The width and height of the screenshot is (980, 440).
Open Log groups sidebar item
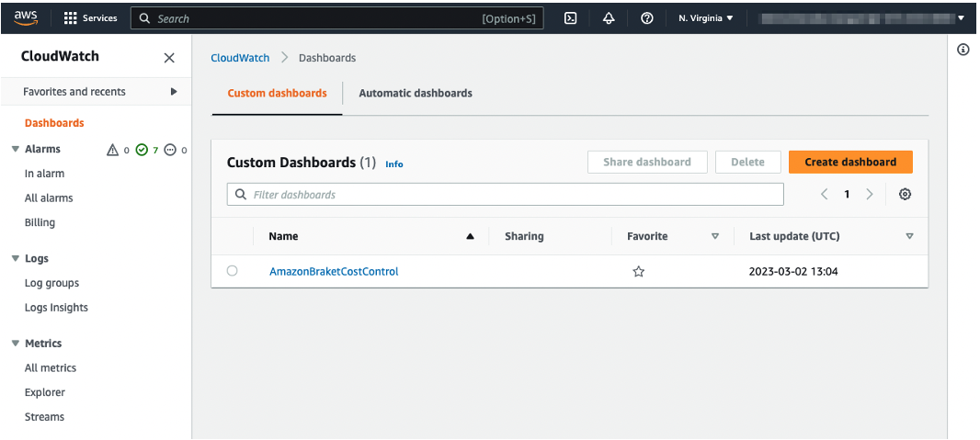coord(51,283)
